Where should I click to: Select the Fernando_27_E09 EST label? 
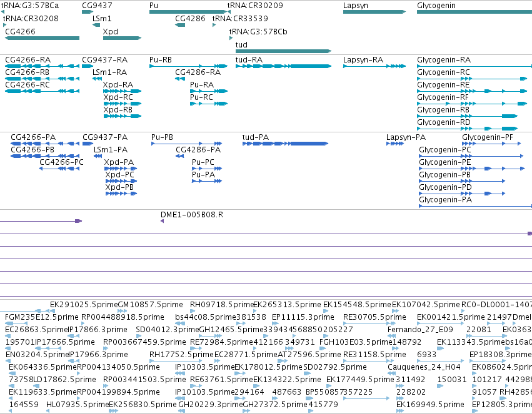click(x=420, y=330)
